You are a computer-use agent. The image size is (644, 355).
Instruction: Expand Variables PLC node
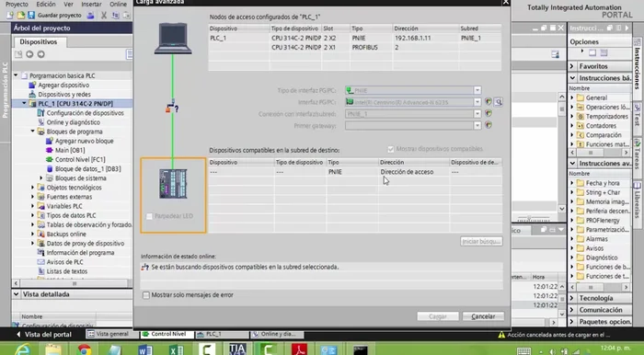pyautogui.click(x=33, y=206)
